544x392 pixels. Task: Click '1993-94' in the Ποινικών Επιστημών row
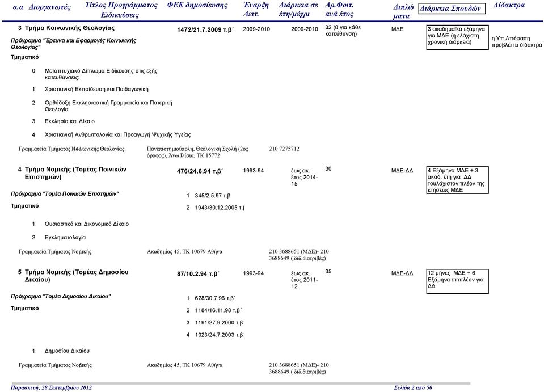[253, 171]
